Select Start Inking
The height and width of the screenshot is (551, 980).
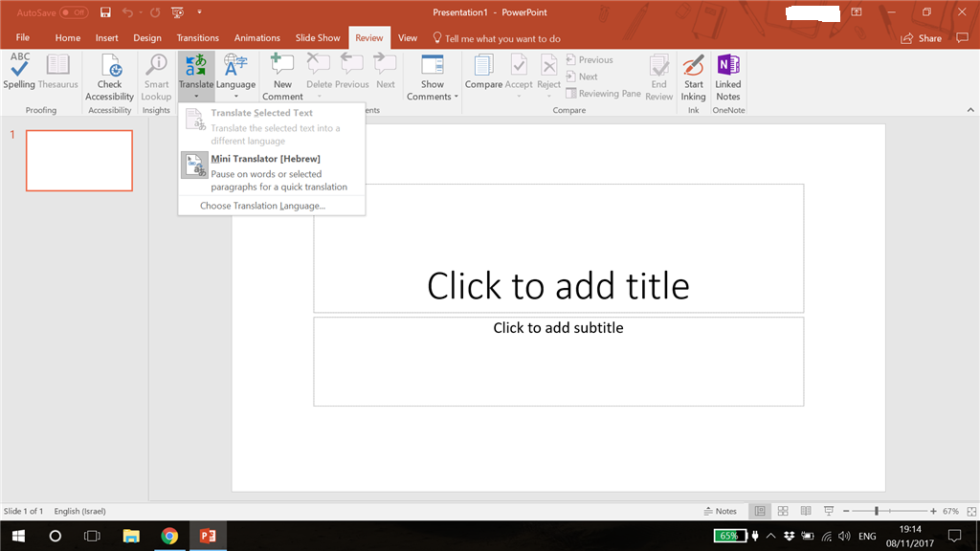[693, 77]
